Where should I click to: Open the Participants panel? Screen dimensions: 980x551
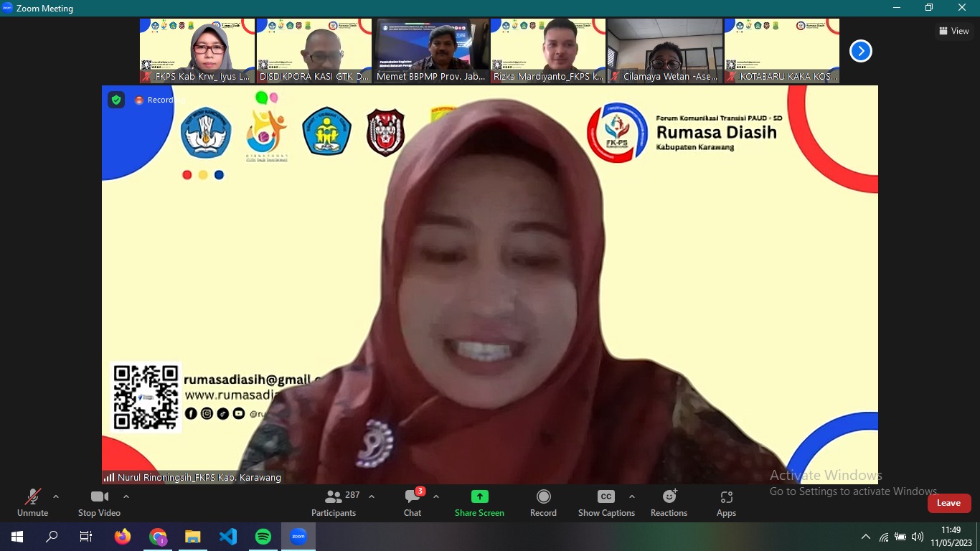click(334, 503)
